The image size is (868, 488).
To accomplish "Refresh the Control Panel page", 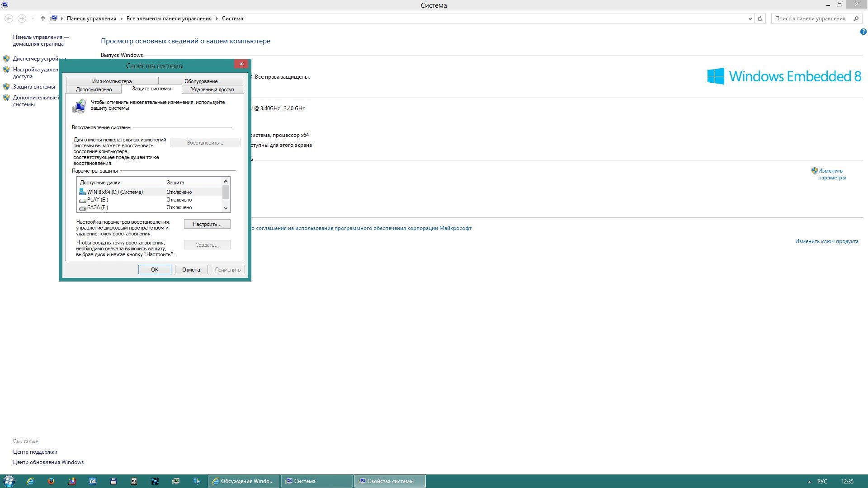I will (x=760, y=19).
